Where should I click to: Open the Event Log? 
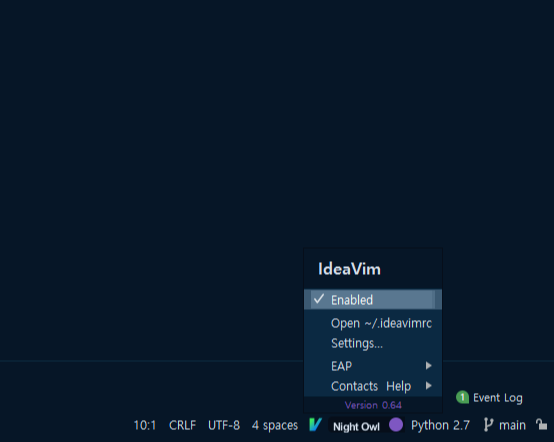click(x=497, y=398)
